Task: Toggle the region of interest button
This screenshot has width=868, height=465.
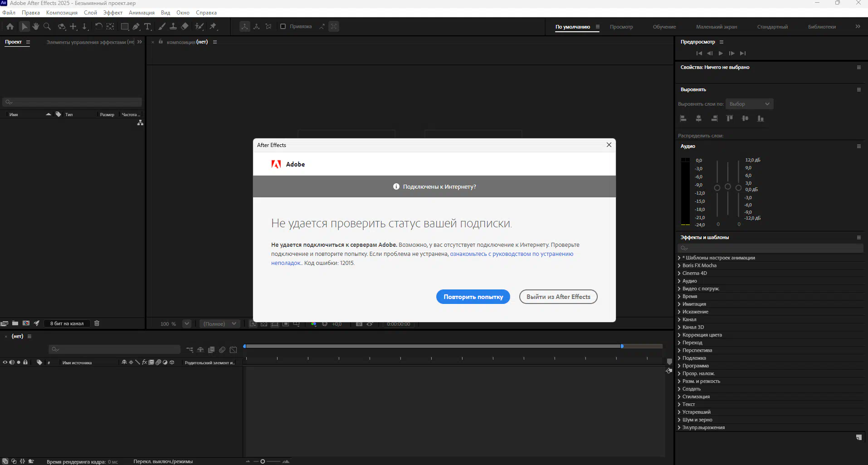Action: tap(286, 324)
